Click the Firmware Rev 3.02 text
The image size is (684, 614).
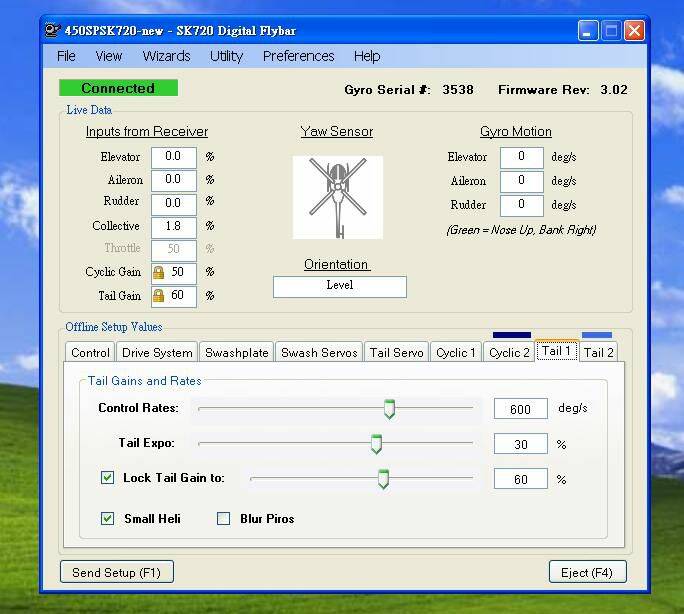(x=563, y=90)
